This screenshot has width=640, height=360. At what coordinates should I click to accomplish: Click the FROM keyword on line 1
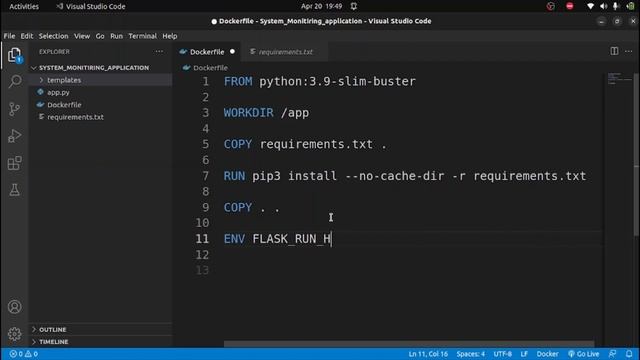point(238,81)
